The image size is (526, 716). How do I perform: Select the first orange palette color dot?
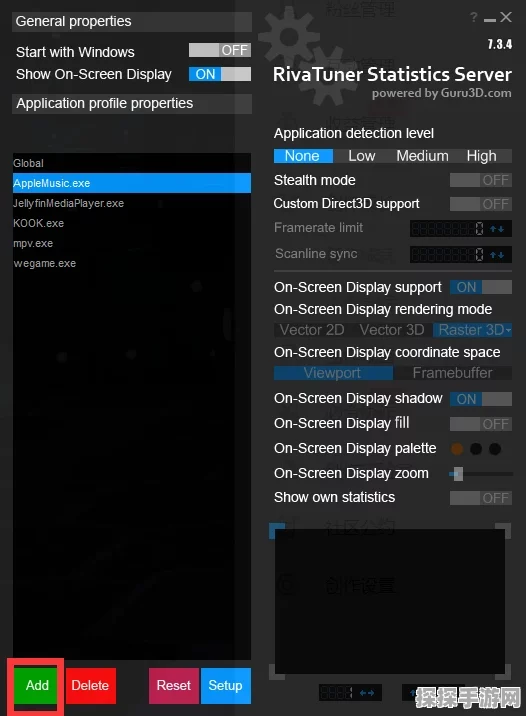[457, 449]
